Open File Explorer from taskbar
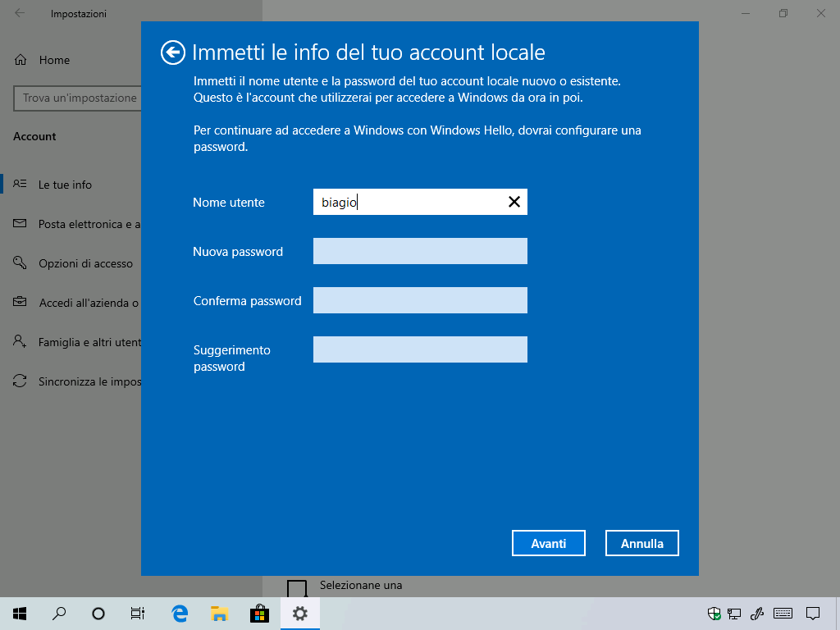 click(x=219, y=613)
